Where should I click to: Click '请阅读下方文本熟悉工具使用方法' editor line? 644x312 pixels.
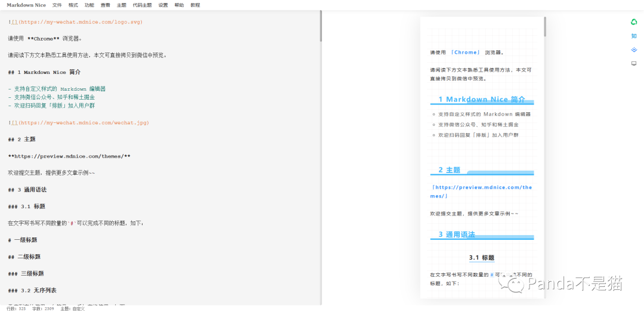coord(88,55)
